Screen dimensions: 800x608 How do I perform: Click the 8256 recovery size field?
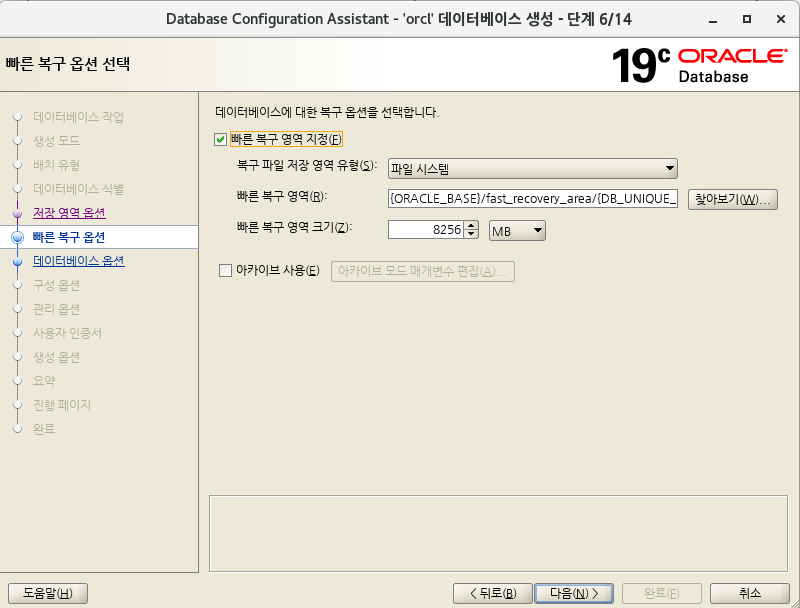[x=426, y=230]
